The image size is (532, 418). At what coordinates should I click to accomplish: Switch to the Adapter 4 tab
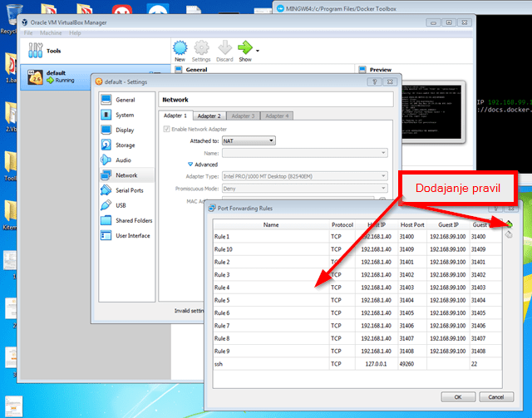(277, 116)
